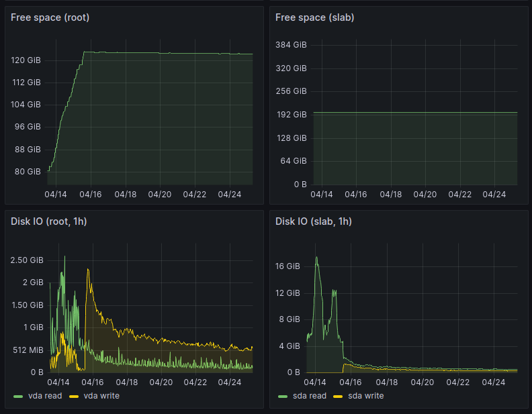This screenshot has height=414, width=532.
Task: Click the 0 B axis label in slab free space
Action: [300, 185]
